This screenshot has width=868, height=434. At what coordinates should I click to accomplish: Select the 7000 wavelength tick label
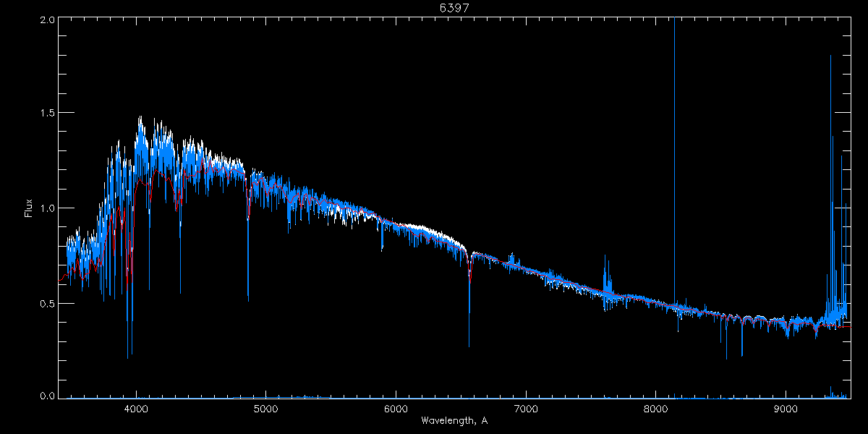pyautogui.click(x=526, y=409)
